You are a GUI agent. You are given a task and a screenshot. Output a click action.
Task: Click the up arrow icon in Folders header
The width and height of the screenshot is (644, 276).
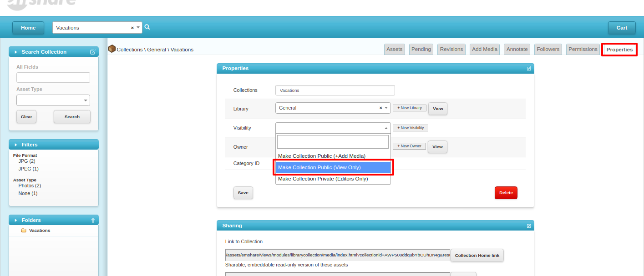[x=93, y=220]
